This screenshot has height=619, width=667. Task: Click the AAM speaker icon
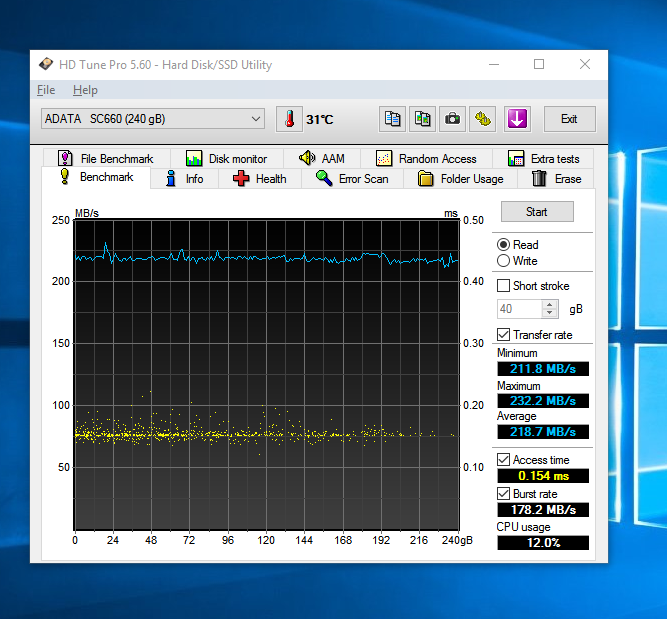[x=307, y=158]
